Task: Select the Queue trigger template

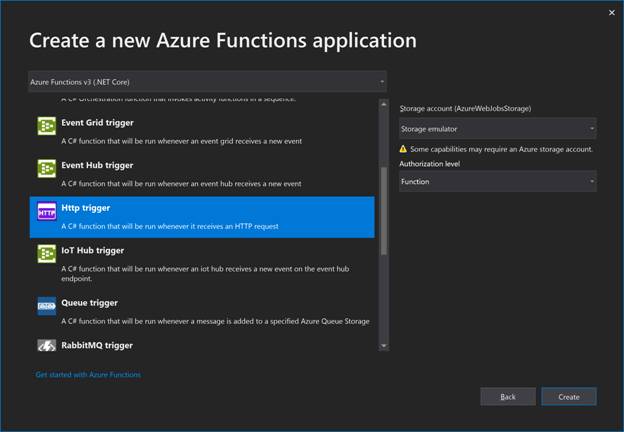Action: (x=202, y=312)
